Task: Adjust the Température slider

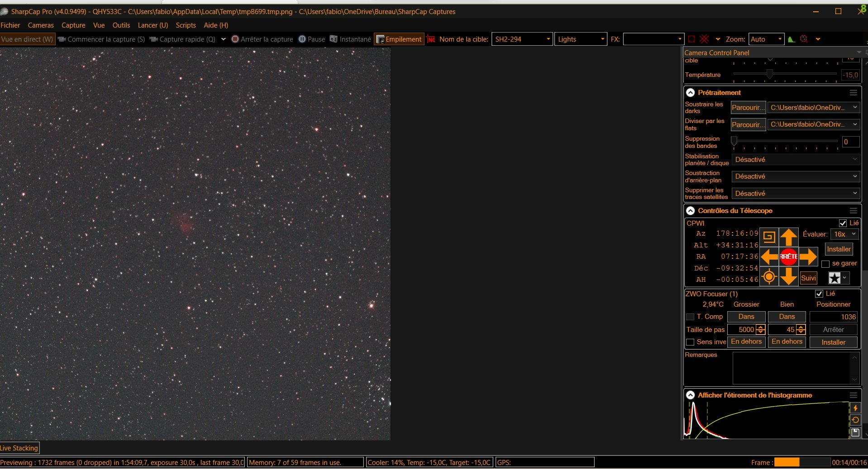Action: pos(785,74)
